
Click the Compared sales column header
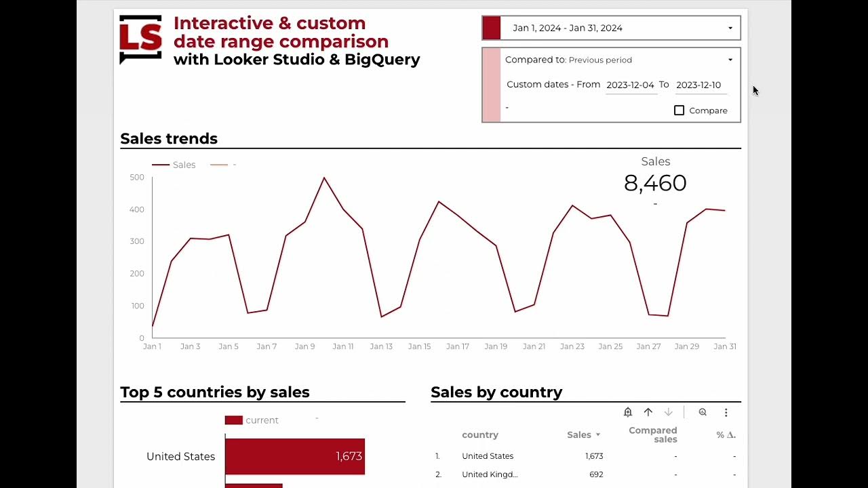click(652, 435)
